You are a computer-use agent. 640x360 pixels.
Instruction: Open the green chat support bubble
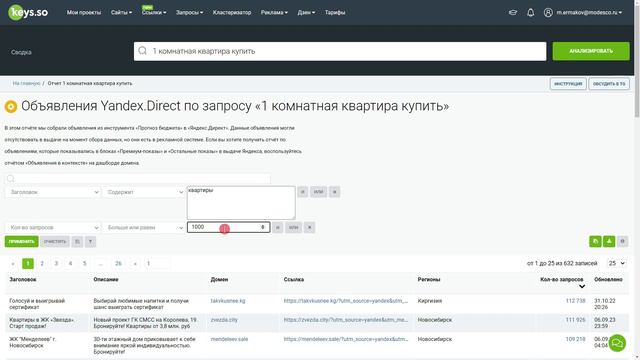[x=617, y=343]
